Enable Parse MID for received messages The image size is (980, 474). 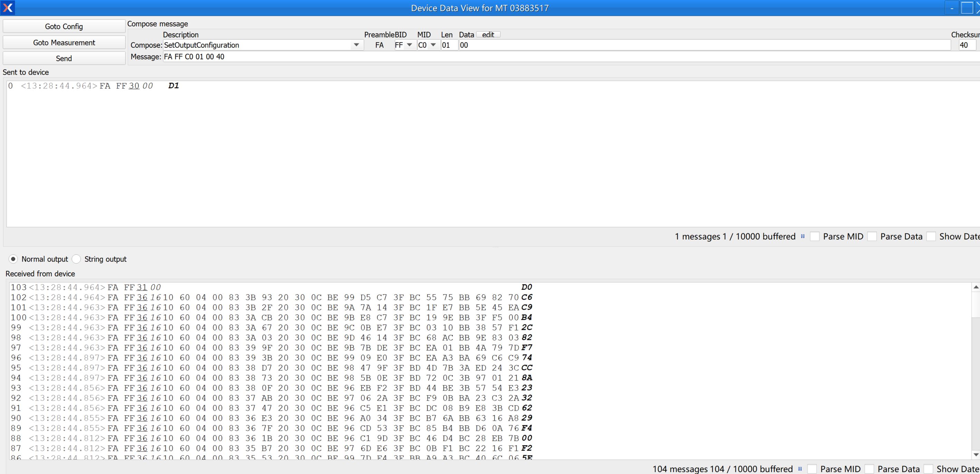(812, 469)
